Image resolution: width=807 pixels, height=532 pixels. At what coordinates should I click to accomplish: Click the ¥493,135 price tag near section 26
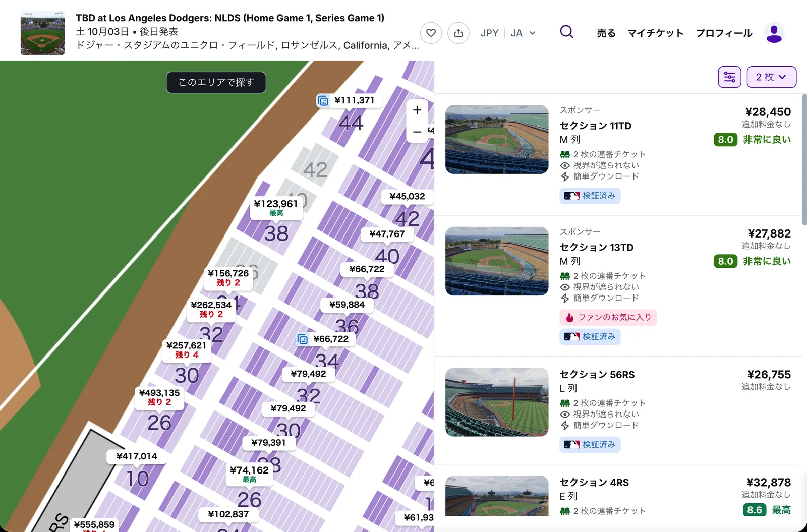[159, 397]
